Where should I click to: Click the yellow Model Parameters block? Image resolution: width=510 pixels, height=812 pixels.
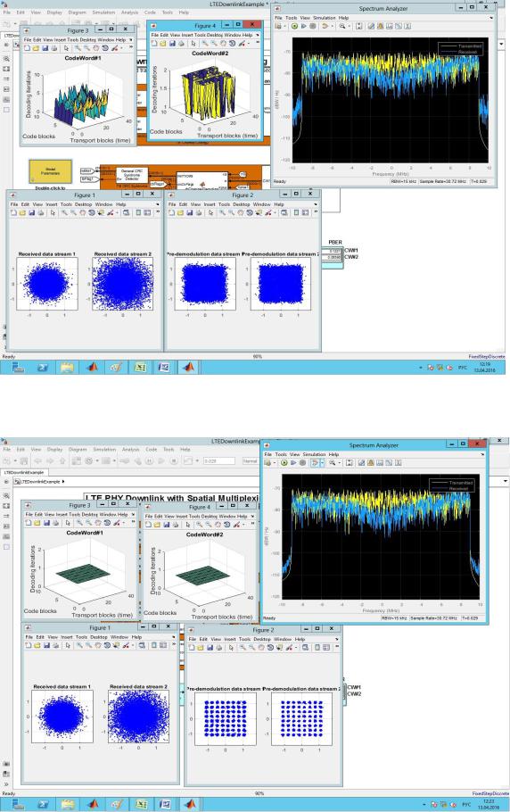(x=50, y=171)
